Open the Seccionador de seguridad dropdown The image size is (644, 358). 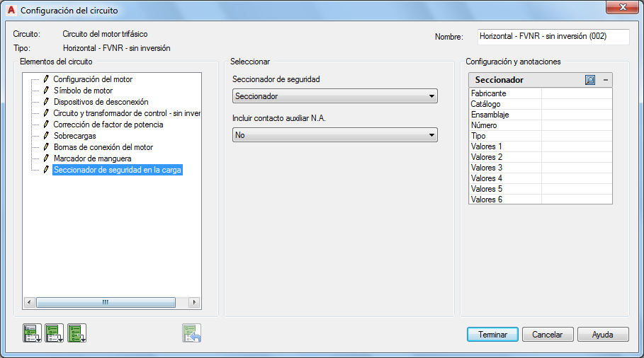pyautogui.click(x=334, y=96)
